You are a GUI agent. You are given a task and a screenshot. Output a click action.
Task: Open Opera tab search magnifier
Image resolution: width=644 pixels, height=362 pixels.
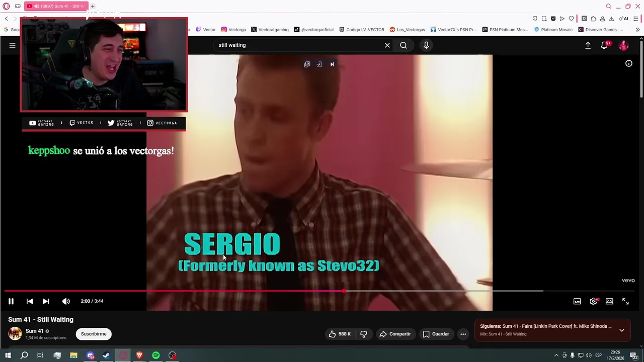608,6
